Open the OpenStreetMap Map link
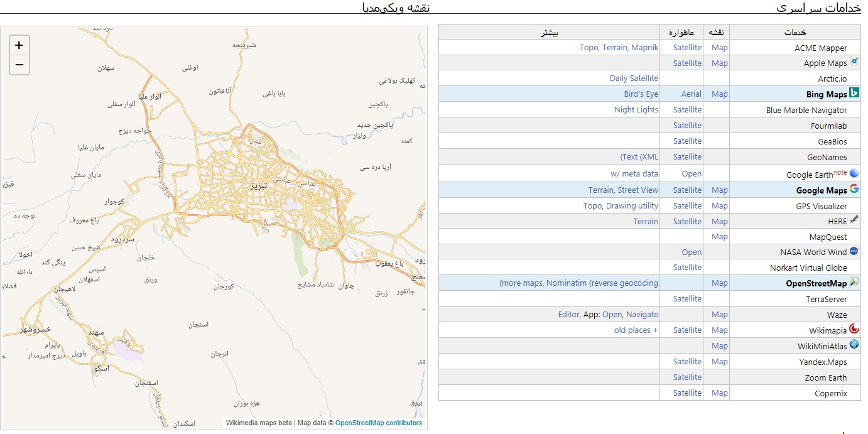Screen dimensions: 868x434 point(720,283)
